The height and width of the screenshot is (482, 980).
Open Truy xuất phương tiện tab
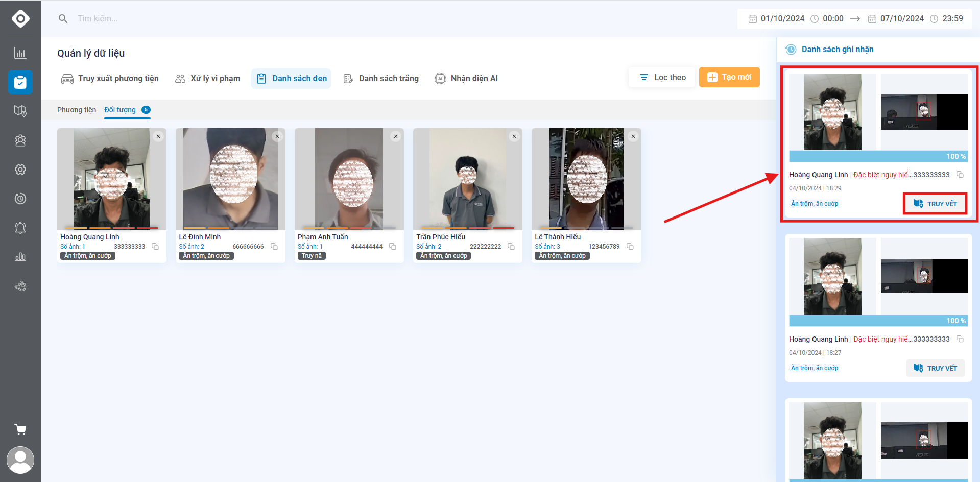[x=110, y=79]
